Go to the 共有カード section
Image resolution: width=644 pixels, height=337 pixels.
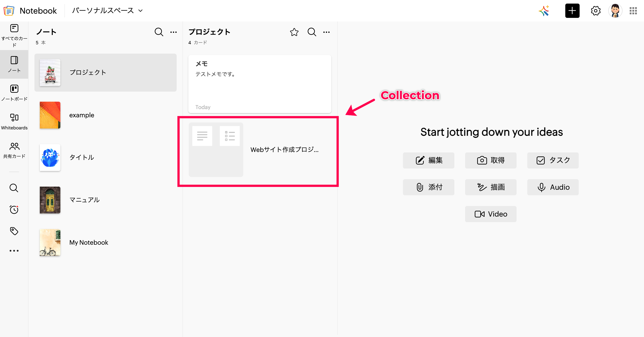point(14,150)
